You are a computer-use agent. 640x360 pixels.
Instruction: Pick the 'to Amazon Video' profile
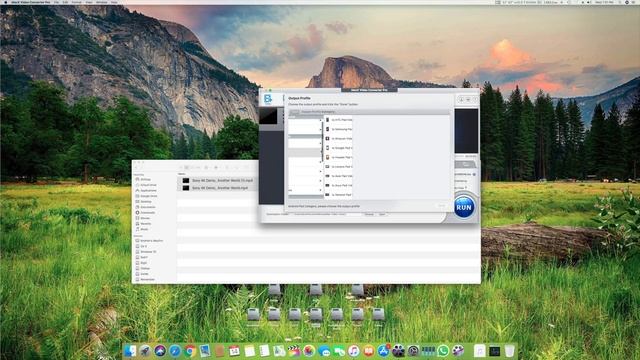339,138
